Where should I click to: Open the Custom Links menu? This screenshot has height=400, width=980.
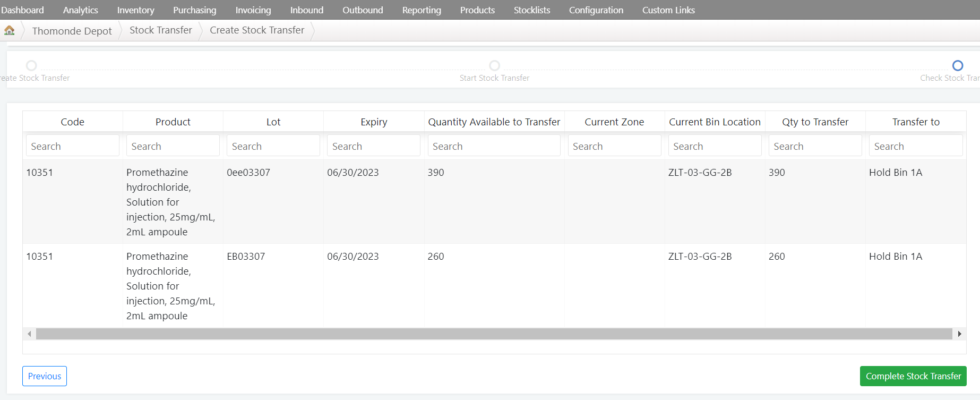click(x=668, y=10)
